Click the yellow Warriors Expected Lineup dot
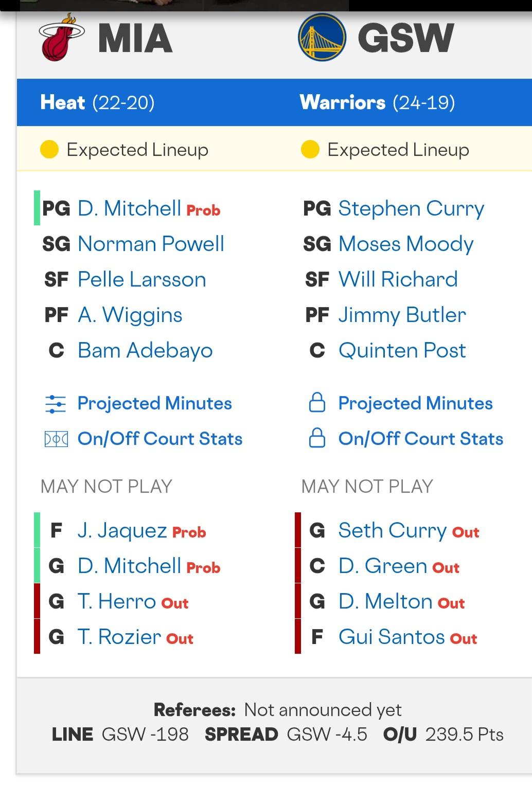 310,150
